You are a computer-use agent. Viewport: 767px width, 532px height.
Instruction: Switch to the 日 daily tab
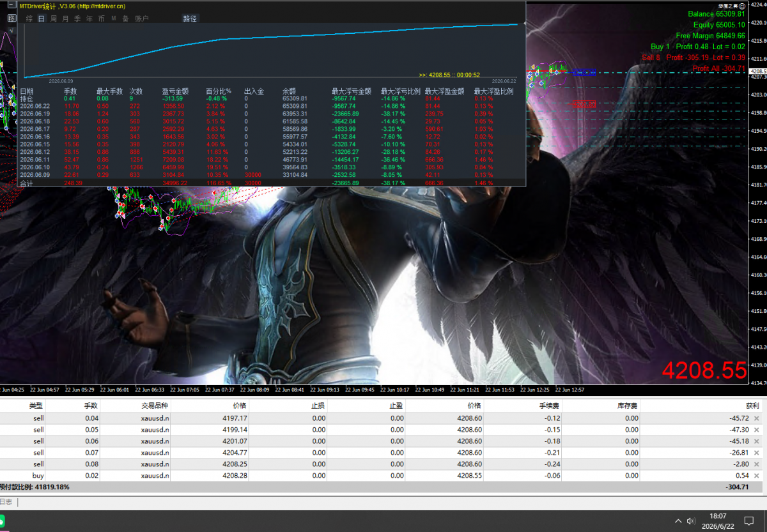(42, 19)
